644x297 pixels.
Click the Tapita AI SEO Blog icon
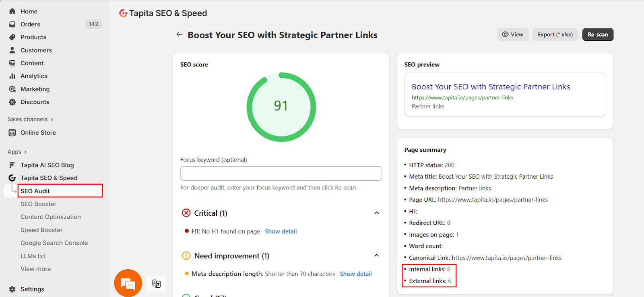[12, 165]
